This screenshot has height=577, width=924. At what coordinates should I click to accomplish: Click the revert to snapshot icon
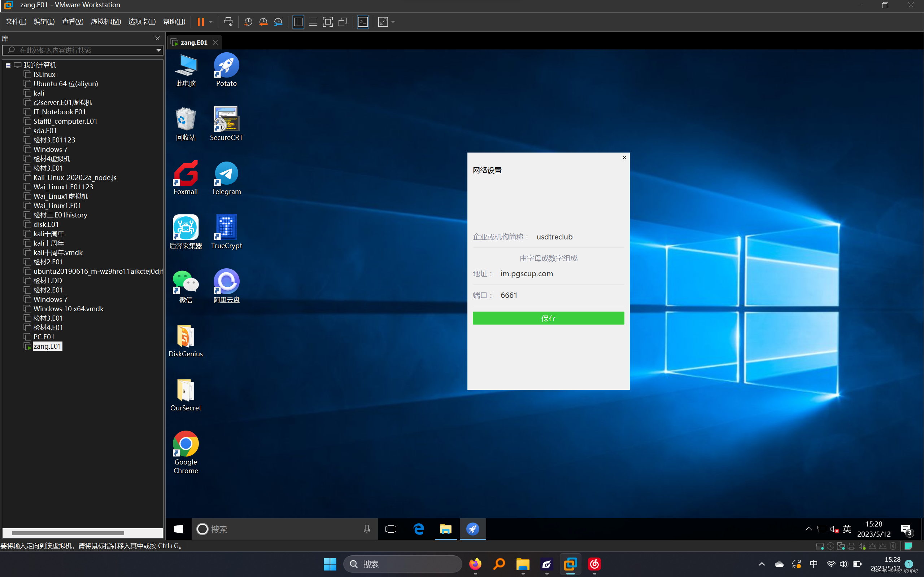click(x=263, y=22)
